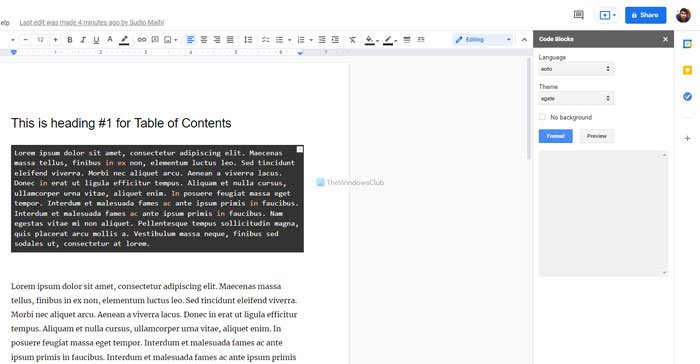This screenshot has width=700, height=364.
Task: Justify the text alignment
Action: 230,40
